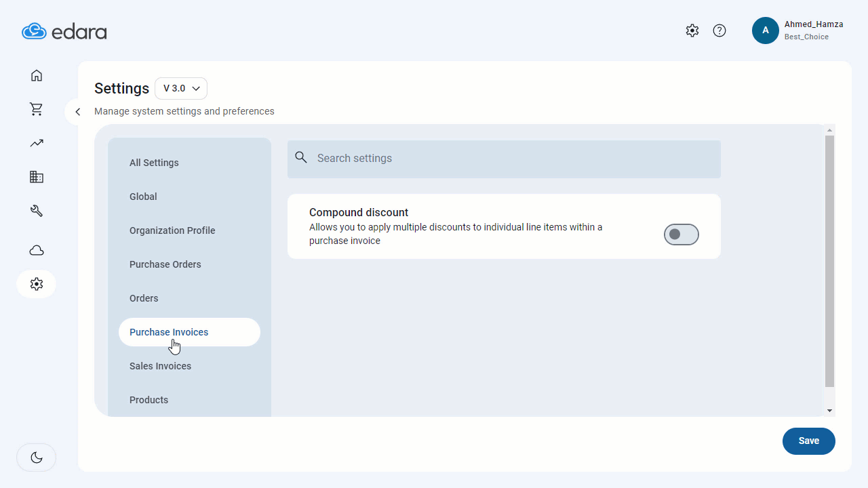Click the Manage system settings subtitle
Viewport: 868px width, 488px height.
tap(184, 111)
